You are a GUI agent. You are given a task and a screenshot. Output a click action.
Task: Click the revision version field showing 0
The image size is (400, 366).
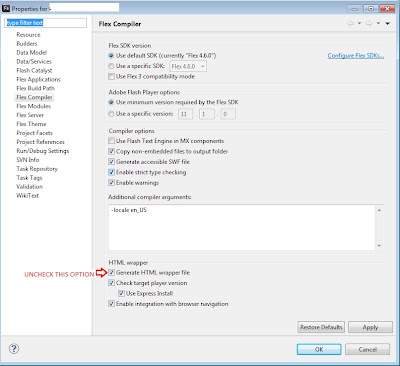[x=228, y=114]
